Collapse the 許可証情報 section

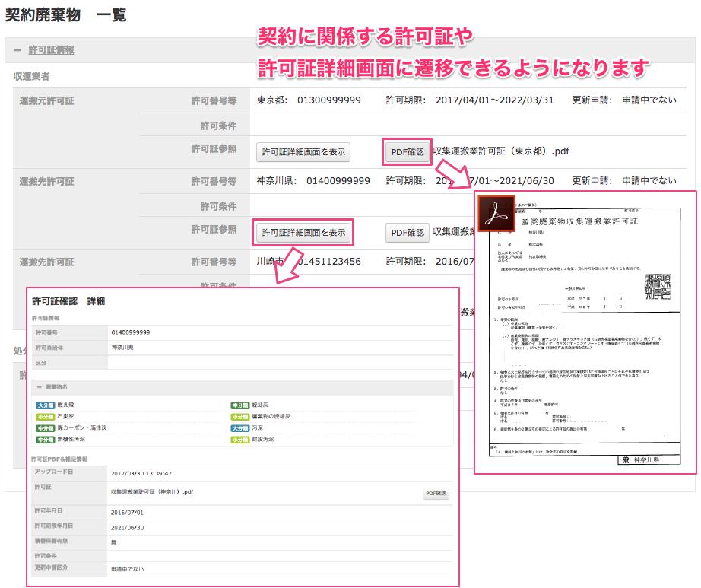coord(17,50)
